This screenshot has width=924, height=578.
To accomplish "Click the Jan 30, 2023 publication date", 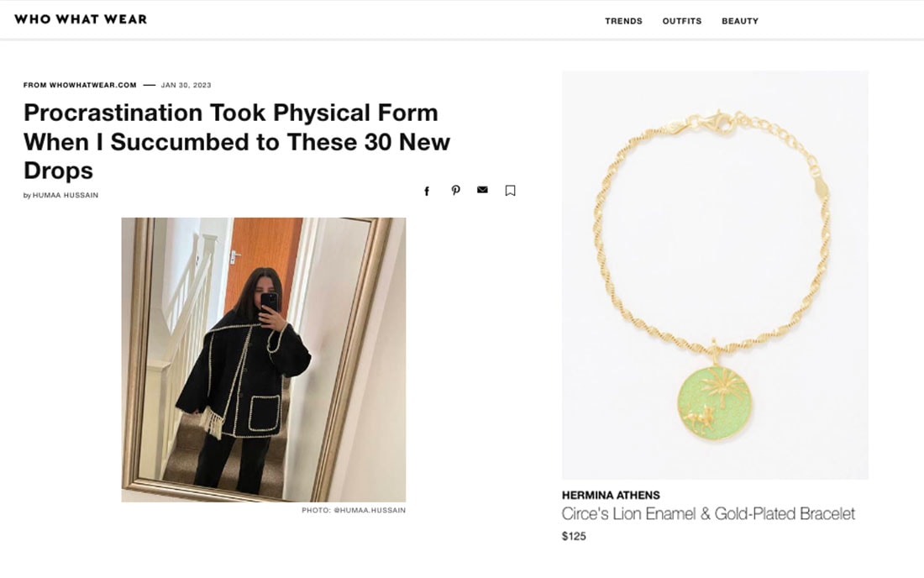I will [186, 85].
